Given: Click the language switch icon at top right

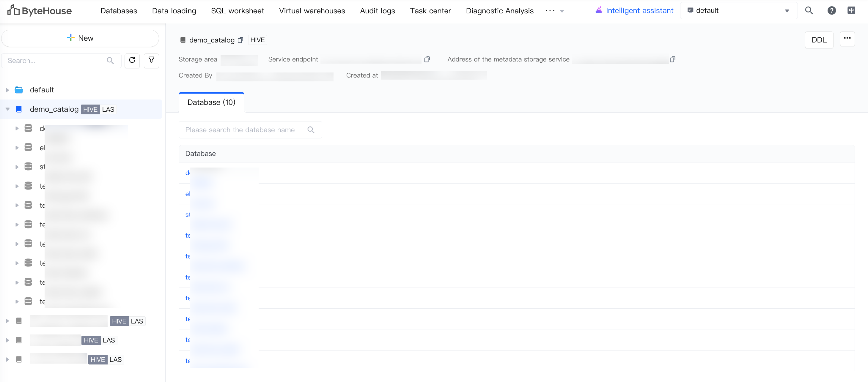Looking at the screenshot, I should point(851,10).
